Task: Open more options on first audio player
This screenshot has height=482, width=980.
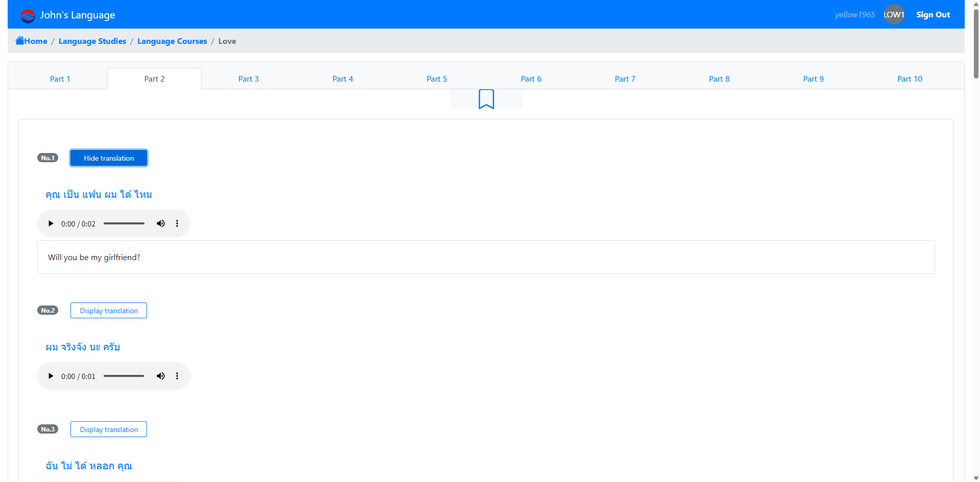Action: coord(177,223)
